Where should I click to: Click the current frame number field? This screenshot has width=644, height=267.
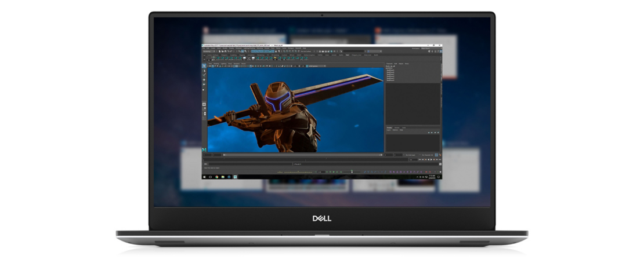pyautogui.click(x=413, y=159)
